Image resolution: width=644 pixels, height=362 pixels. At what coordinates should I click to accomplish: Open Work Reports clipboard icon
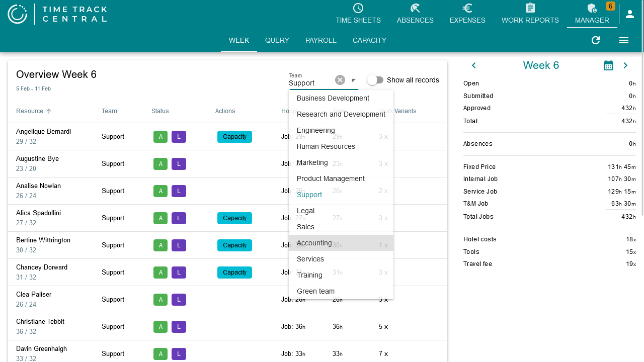530,8
